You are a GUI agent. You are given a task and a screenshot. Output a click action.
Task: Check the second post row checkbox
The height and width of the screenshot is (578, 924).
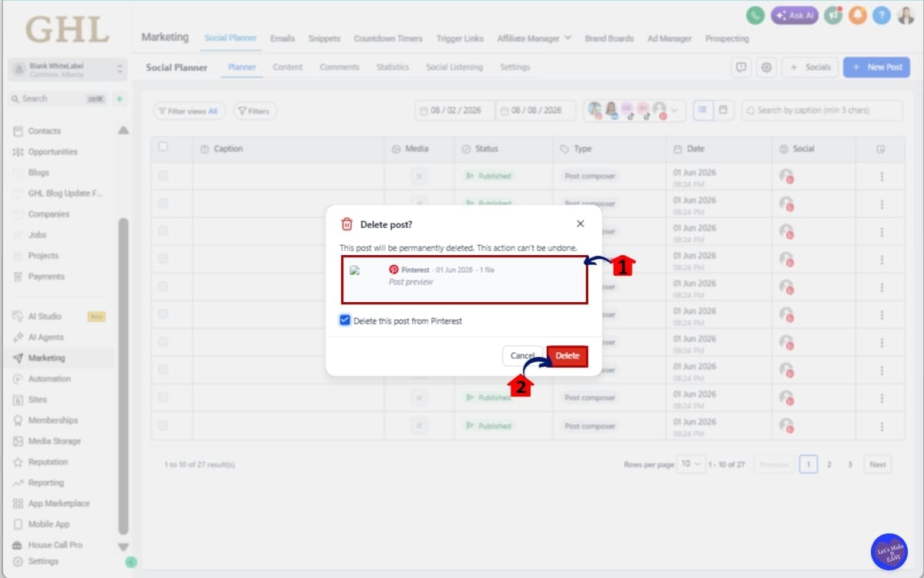click(x=162, y=203)
